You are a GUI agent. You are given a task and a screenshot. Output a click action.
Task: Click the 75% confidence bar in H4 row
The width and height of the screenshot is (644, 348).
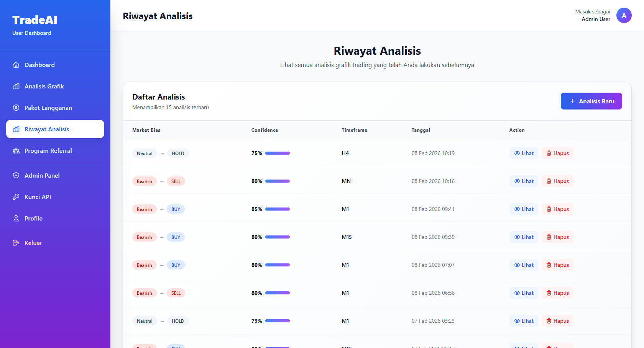coord(278,153)
